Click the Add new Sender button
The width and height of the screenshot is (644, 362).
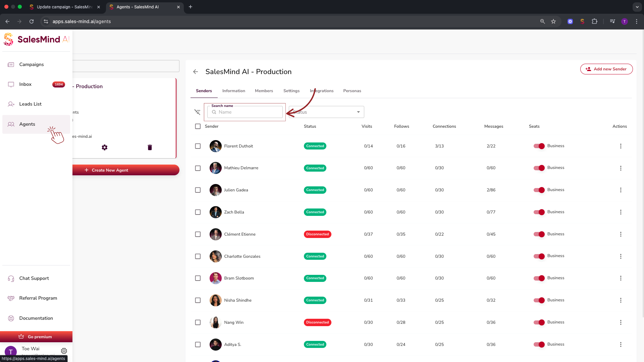(606, 69)
